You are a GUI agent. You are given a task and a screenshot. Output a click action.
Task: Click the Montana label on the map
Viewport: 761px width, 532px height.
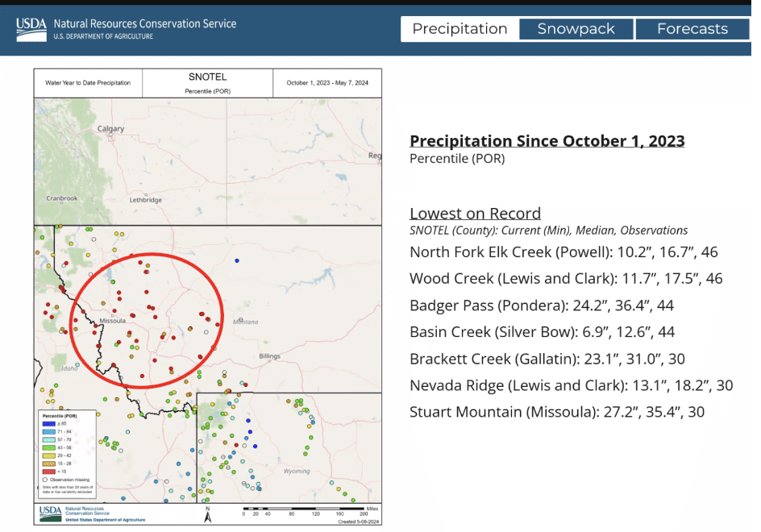pos(246,322)
